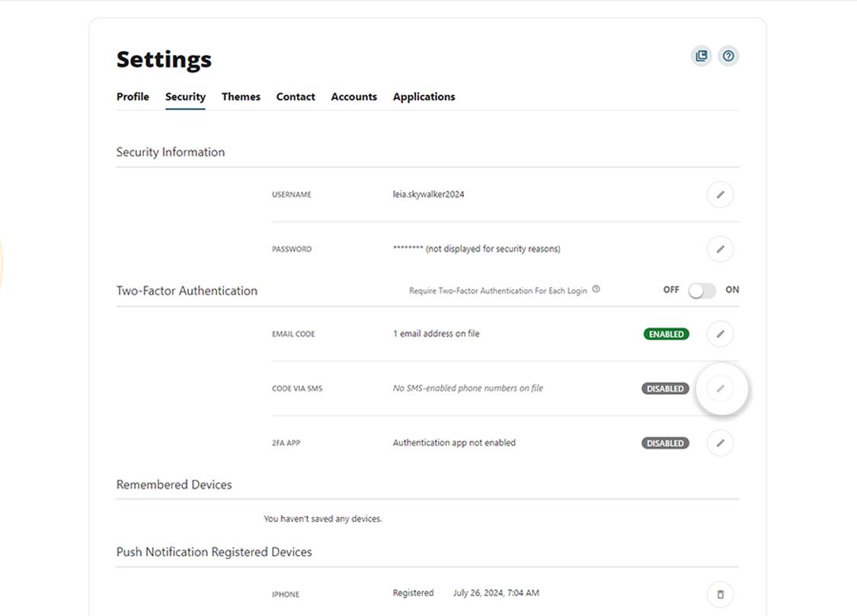Toggle Require Two-Factor Authentication switch
This screenshot has width=857, height=616.
tap(702, 290)
